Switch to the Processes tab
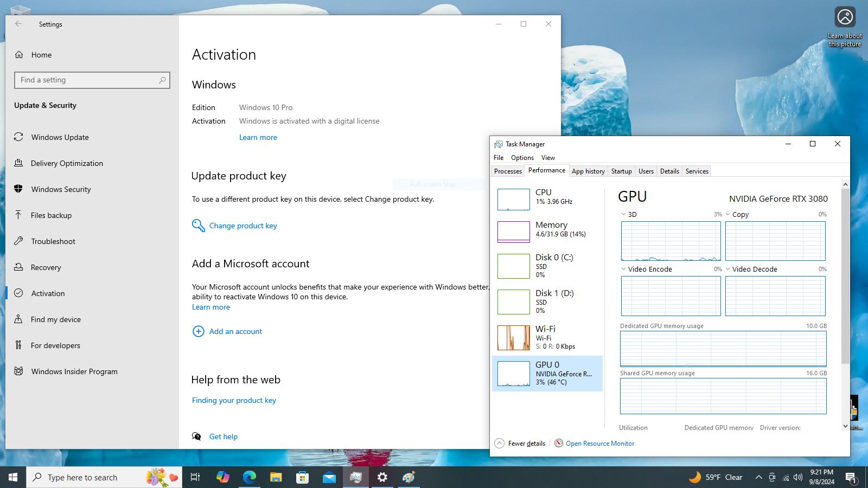Viewport: 868px width, 488px height. (508, 171)
